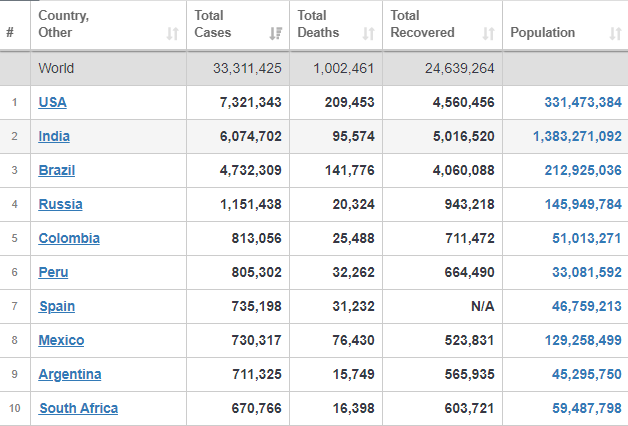The height and width of the screenshot is (426, 628).
Task: Select India total deaths 95,574
Action: (353, 136)
